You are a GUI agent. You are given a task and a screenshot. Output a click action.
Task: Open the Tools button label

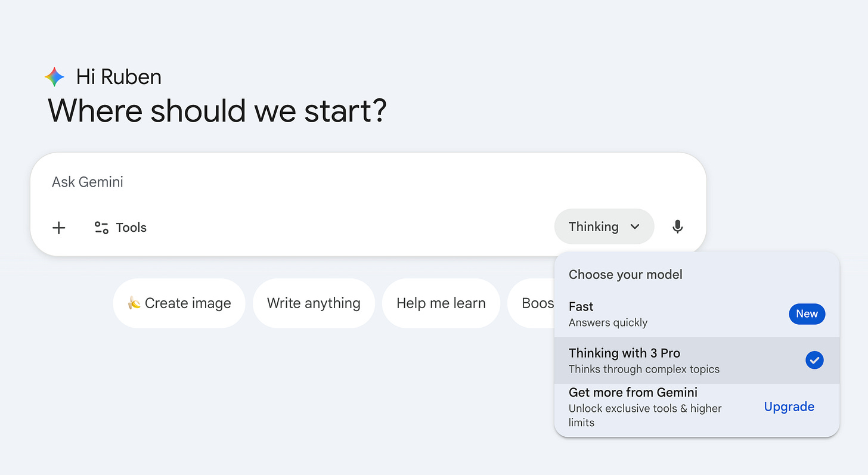(x=131, y=228)
